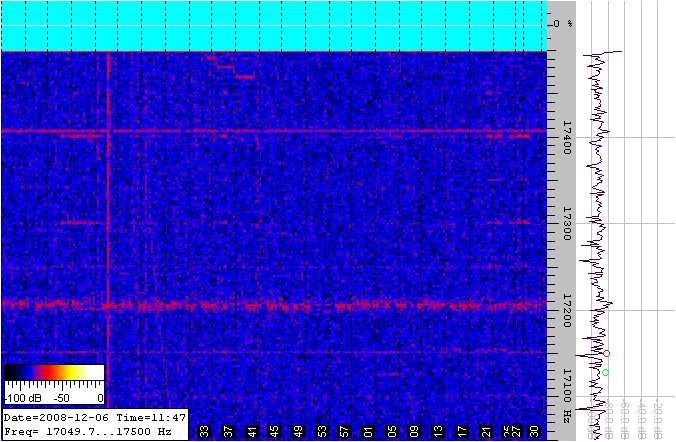Click time label 17 on the time axis
The image size is (676, 442).
[462, 431]
